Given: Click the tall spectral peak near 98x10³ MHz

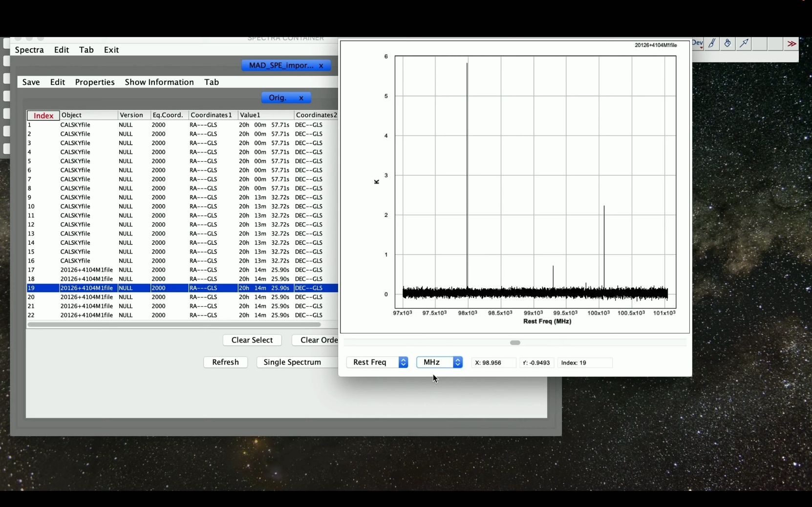Looking at the screenshot, I should pos(467,176).
